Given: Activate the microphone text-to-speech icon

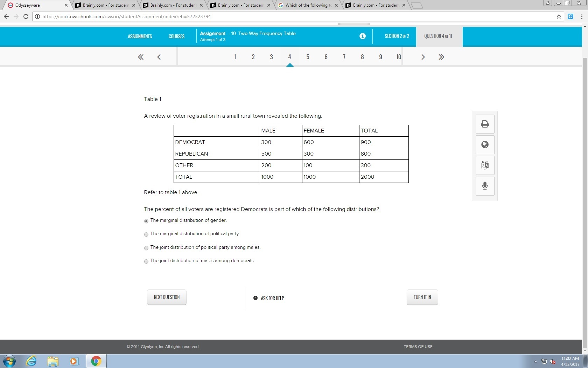Looking at the screenshot, I should pyautogui.click(x=485, y=186).
